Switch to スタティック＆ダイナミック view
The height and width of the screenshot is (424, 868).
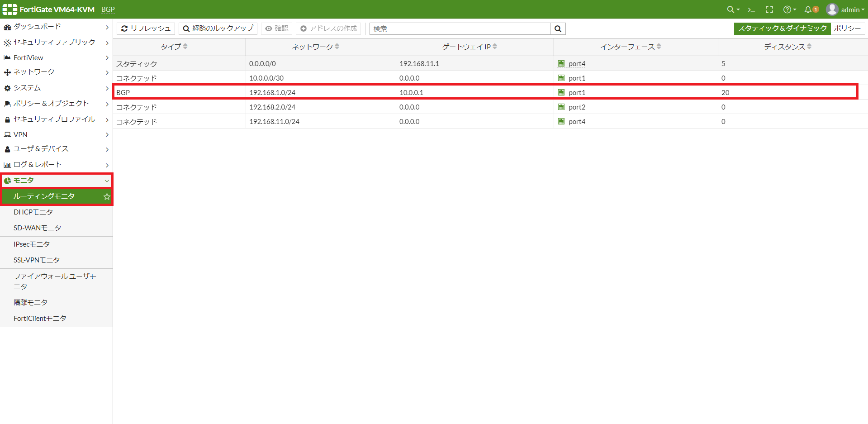pyautogui.click(x=782, y=29)
